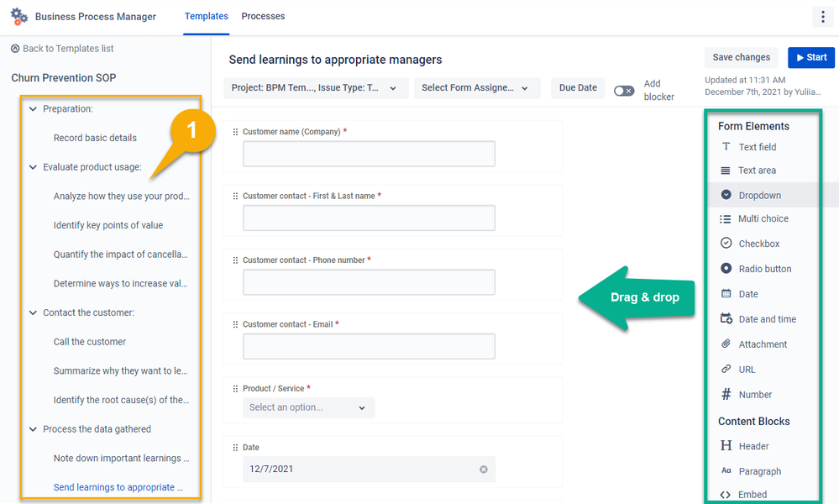This screenshot has width=839, height=504.
Task: Enable the Add blocker toggle
Action: click(x=622, y=89)
